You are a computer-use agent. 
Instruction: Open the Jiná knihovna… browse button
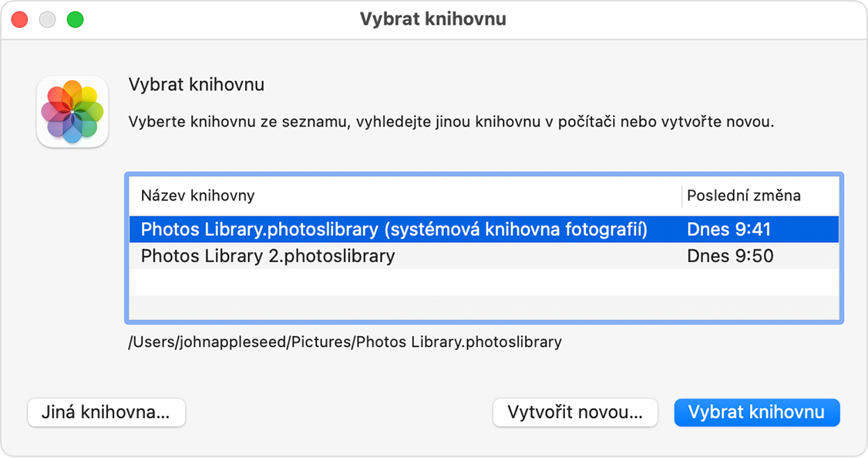(x=106, y=413)
